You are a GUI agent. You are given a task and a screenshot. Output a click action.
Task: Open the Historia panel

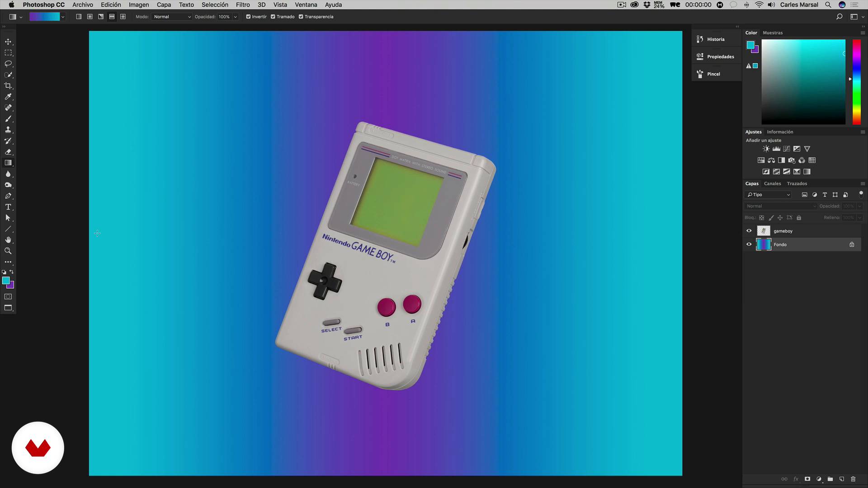point(716,39)
